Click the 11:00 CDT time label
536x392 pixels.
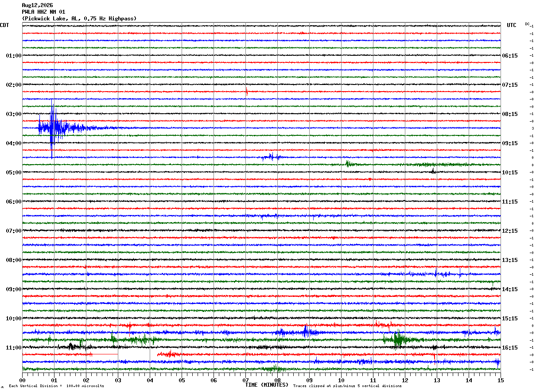[x=14, y=348]
